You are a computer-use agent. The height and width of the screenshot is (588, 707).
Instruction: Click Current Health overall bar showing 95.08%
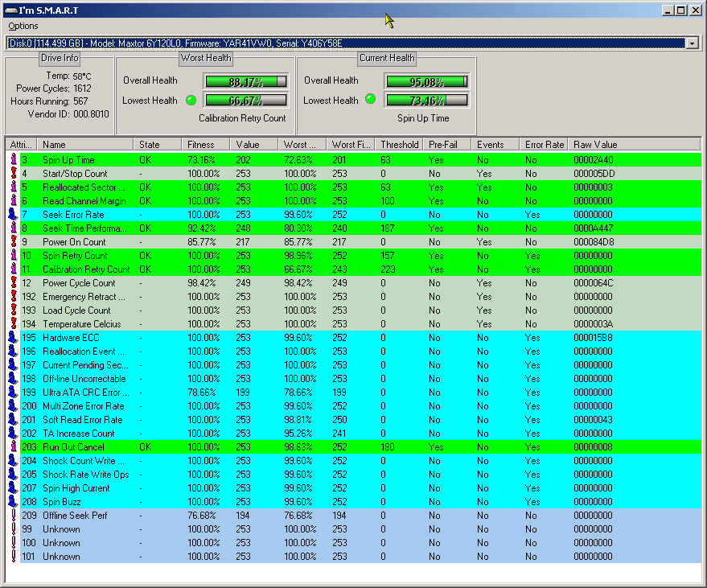point(426,81)
